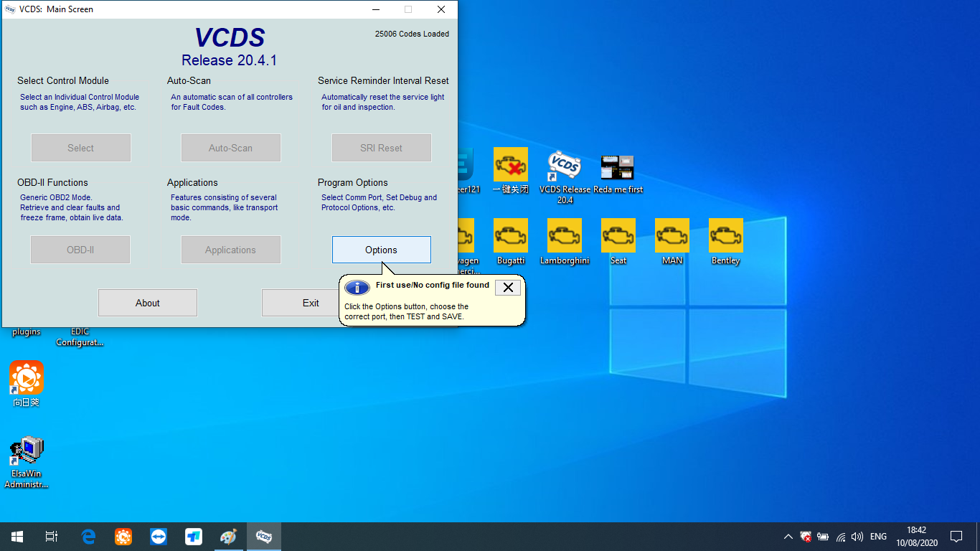Show hidden system tray icons
This screenshot has height=551, width=980.
point(788,537)
